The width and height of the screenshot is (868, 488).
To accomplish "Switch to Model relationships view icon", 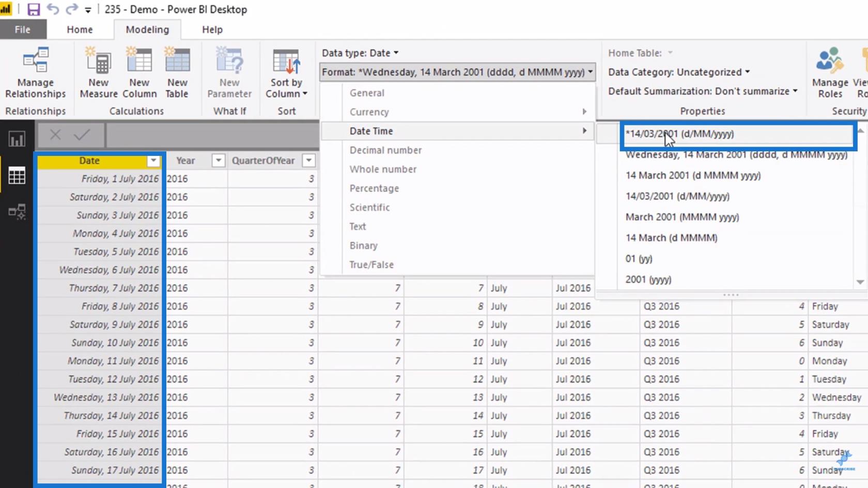I will pos(17,212).
